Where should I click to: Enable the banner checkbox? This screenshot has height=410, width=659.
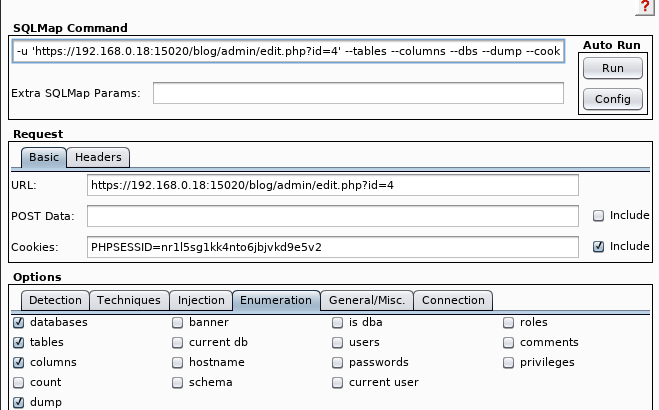[x=177, y=323]
